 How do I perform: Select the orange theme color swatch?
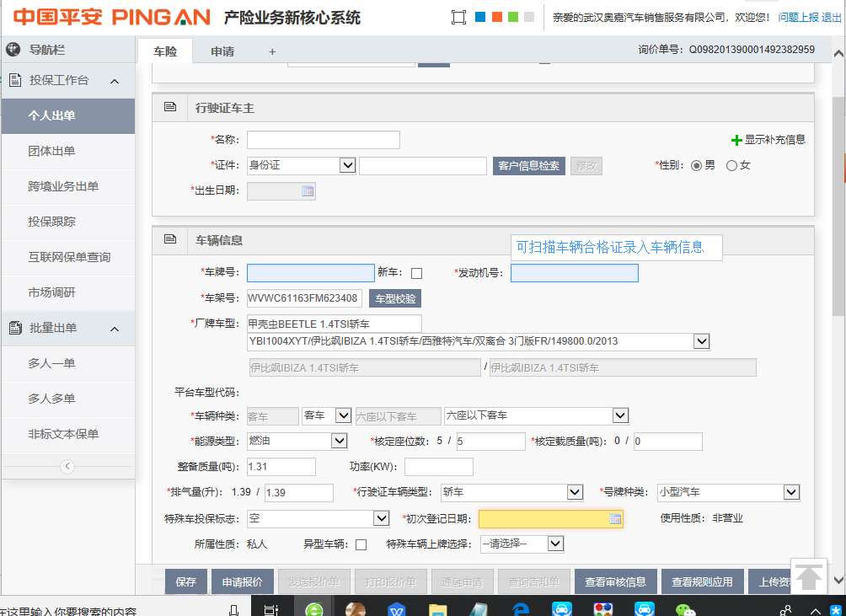[x=497, y=17]
